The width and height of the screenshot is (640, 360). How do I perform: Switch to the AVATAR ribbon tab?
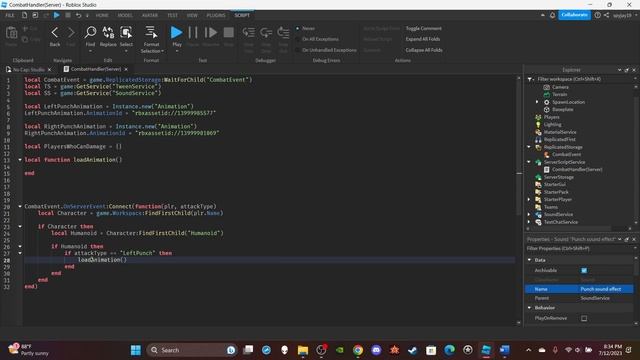[150, 15]
